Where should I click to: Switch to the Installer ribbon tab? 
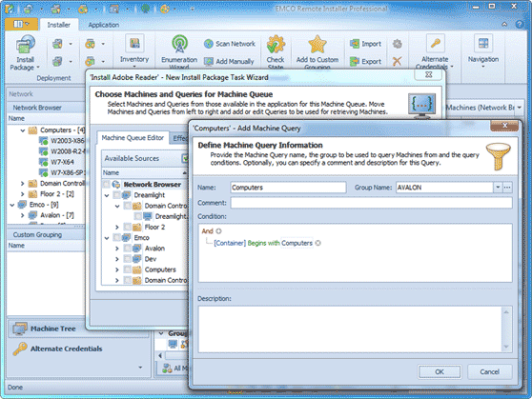point(59,25)
